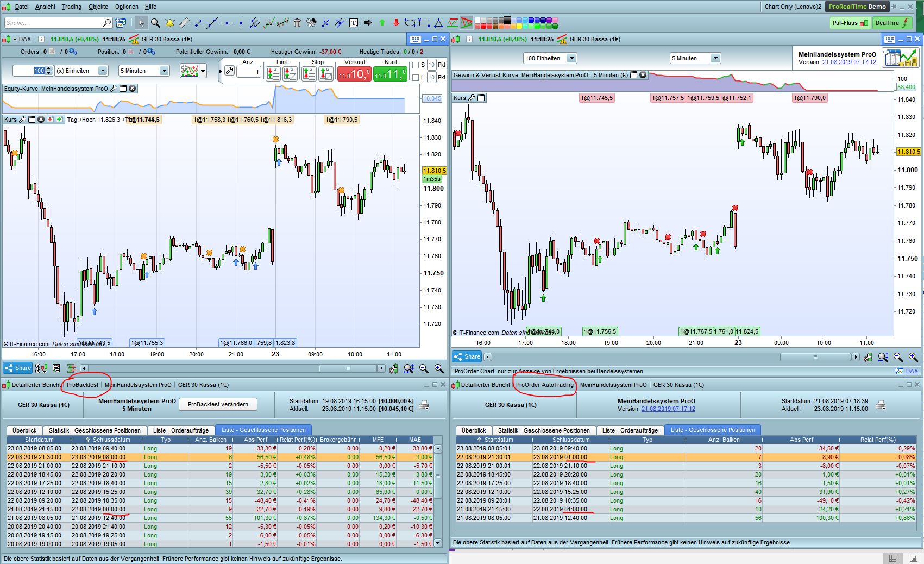924x564 pixels.
Task: Open the Trading menu
Action: coord(71,7)
